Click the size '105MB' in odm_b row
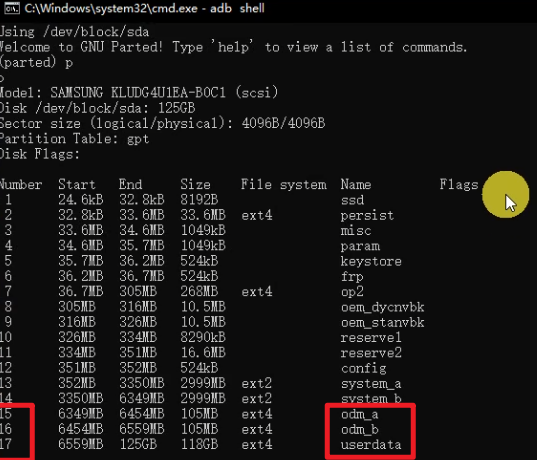The height and width of the screenshot is (460, 537). click(199, 429)
